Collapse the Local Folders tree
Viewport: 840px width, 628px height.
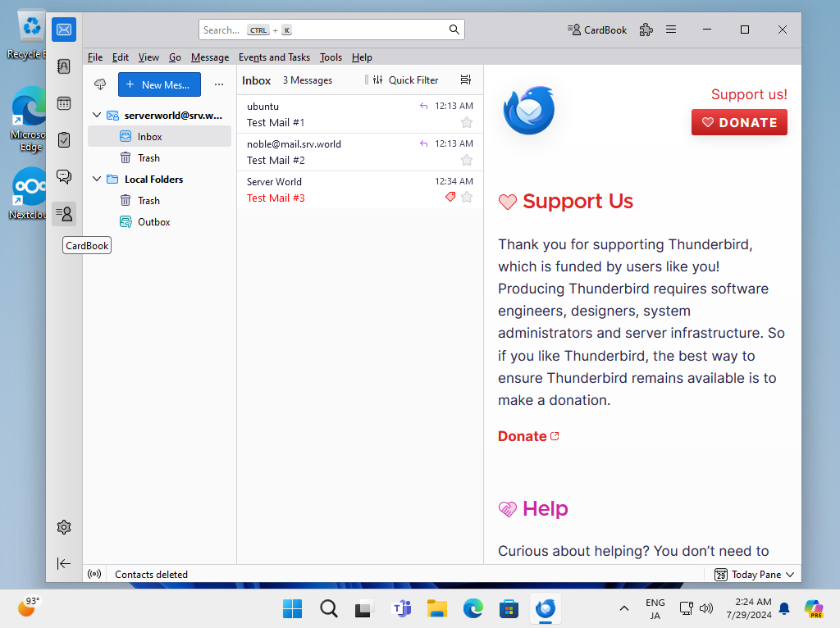97,179
